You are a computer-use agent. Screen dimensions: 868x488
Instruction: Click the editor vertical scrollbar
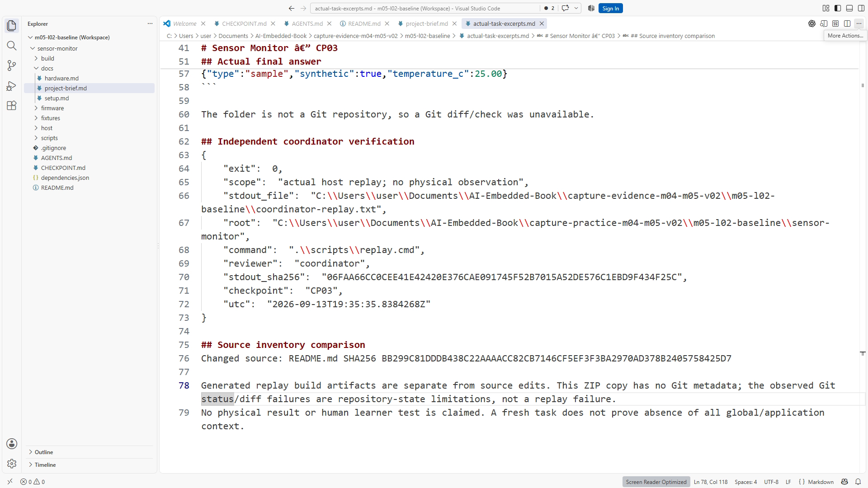point(863,258)
